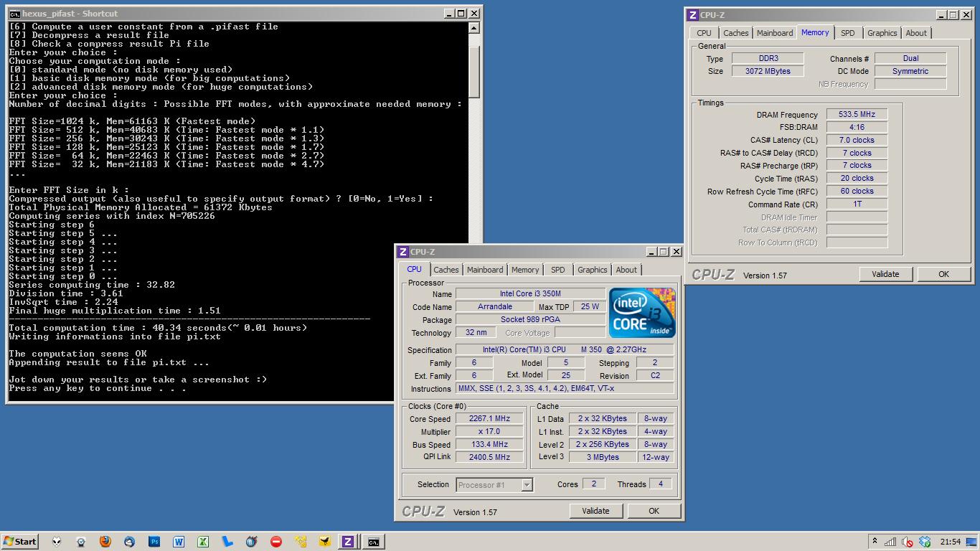Click the Intel Core i3 350M name field
Screen dimensions: 980x551
pos(530,293)
